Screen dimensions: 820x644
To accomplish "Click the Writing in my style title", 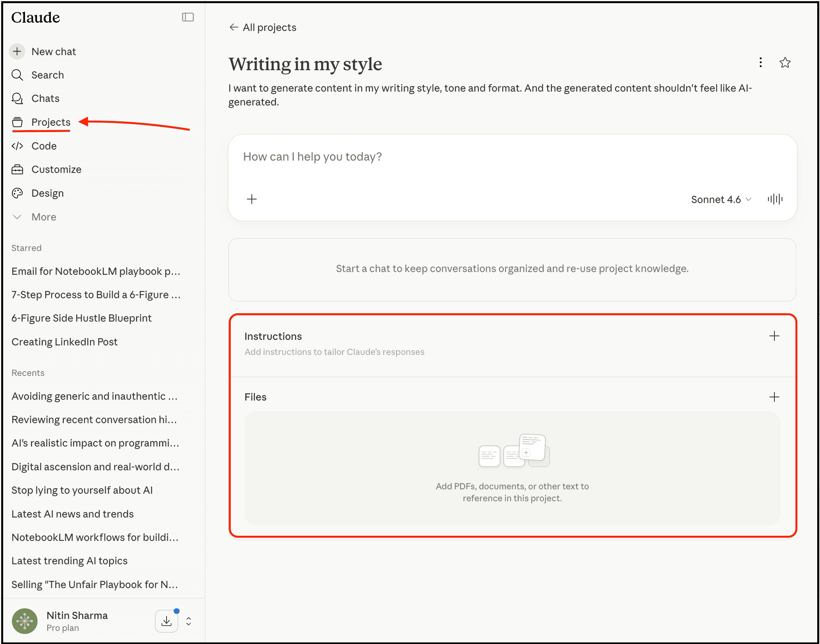I will point(305,64).
